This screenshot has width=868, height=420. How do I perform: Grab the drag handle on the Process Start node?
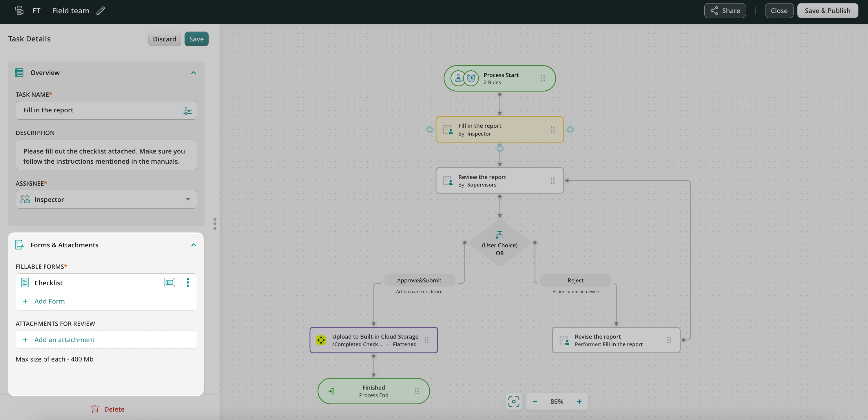pos(543,78)
